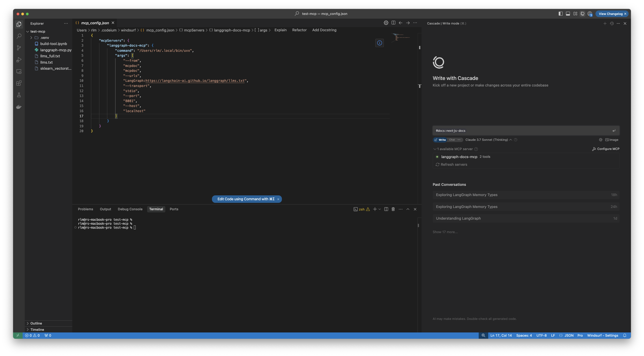Open the editor settings gear above the code
Screen dimensions: 644x356
point(386,23)
